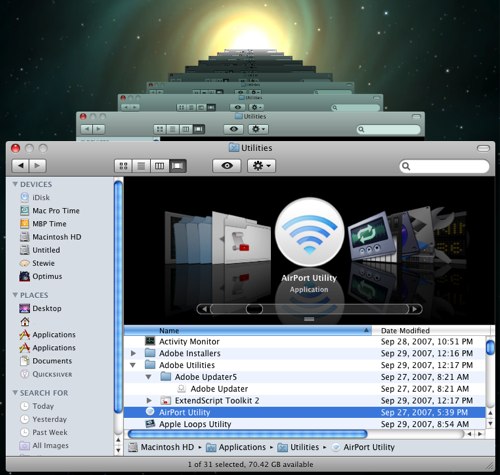Click the '1 of 31 selected' status text
The width and height of the screenshot is (500, 475).
click(x=250, y=464)
